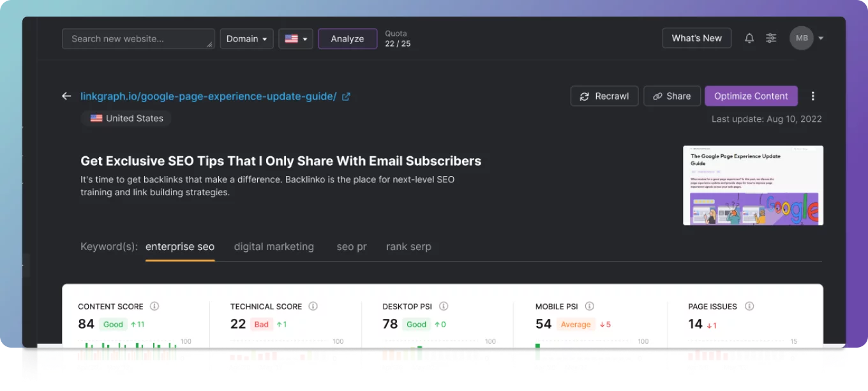This screenshot has width=868, height=391.
Task: Click the Search new website input field
Action: (x=138, y=38)
